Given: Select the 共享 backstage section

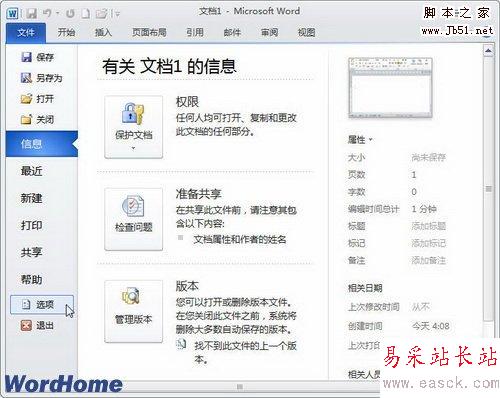Looking at the screenshot, I should [x=32, y=252].
